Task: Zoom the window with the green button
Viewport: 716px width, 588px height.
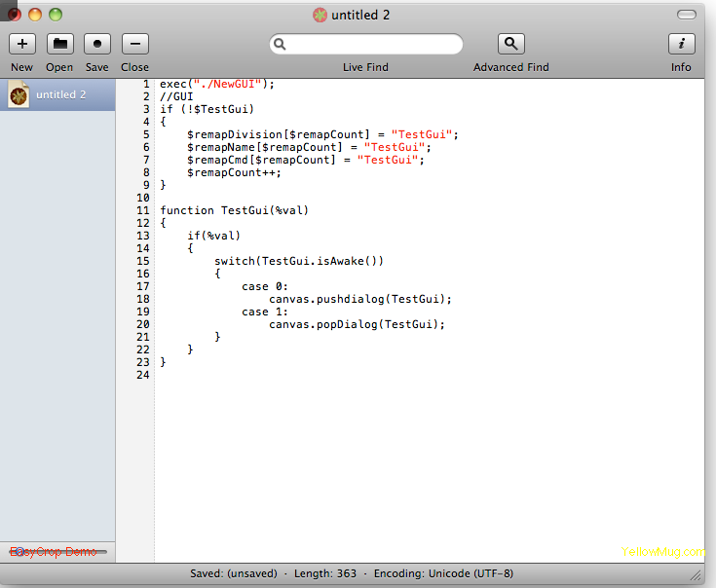Action: [56, 15]
